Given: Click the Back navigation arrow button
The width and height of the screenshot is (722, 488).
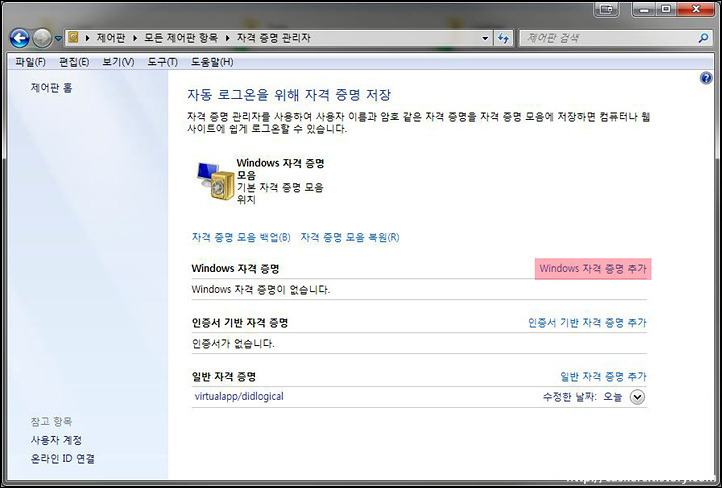Looking at the screenshot, I should click(20, 38).
